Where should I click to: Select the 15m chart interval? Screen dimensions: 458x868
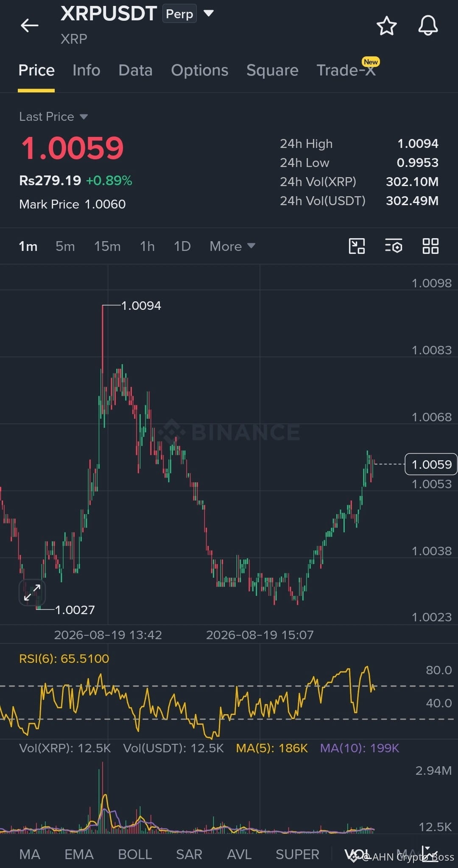point(107,246)
